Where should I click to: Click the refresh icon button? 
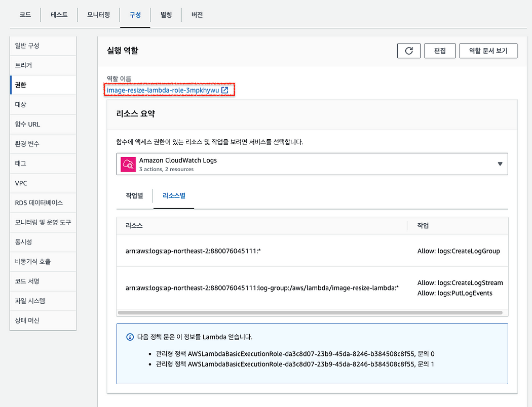pos(409,51)
